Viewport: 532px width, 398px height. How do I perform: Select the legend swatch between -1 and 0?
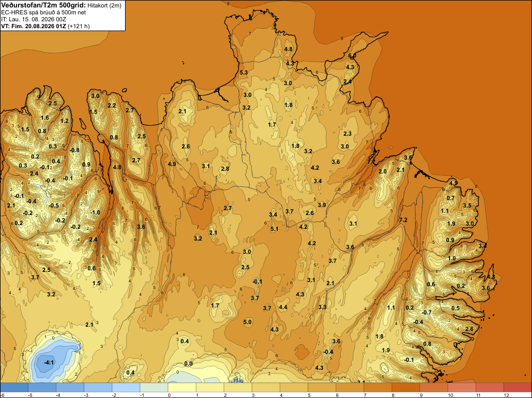(154, 387)
